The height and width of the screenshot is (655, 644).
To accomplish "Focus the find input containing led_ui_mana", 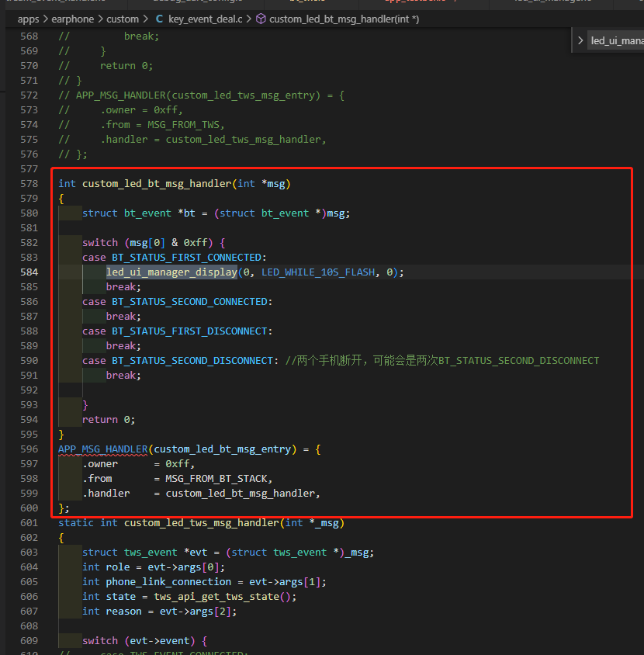I will click(616, 40).
